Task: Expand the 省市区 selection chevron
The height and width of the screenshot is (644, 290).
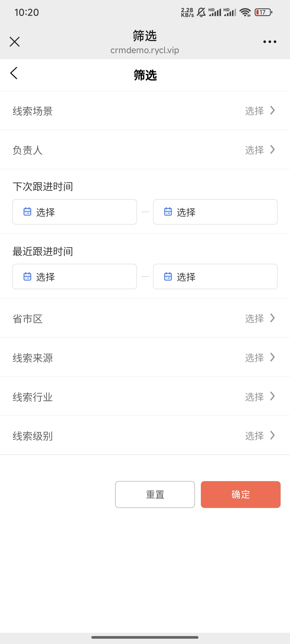Action: [273, 318]
